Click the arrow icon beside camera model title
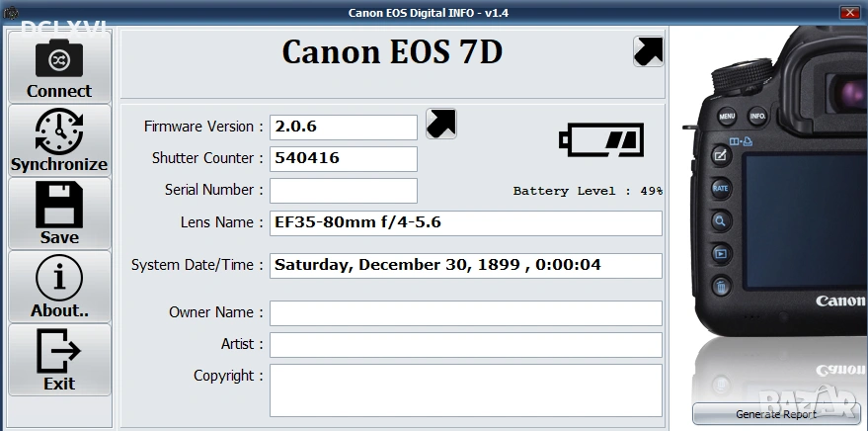868x431 pixels. [x=648, y=51]
